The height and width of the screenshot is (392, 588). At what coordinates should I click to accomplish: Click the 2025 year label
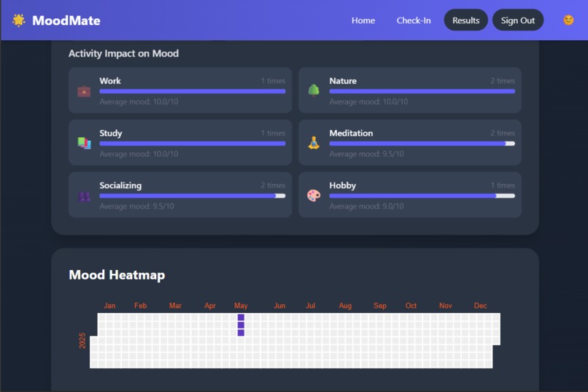coord(82,341)
